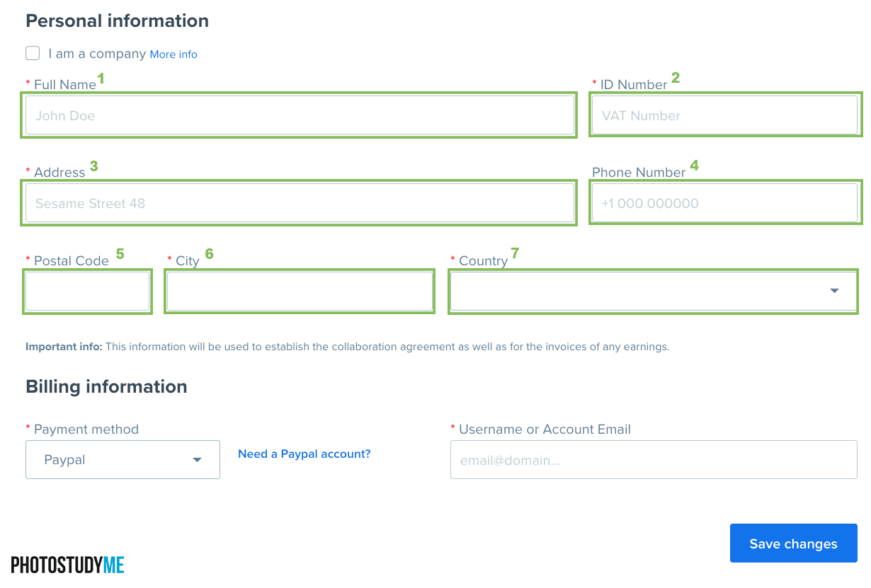Focus the Full Name field showing John Doe

300,115
